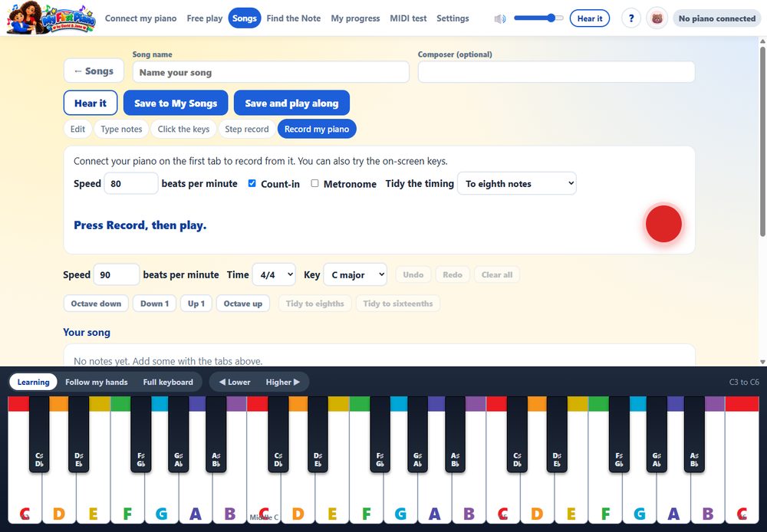Click the song Speed 90 field

tap(117, 274)
